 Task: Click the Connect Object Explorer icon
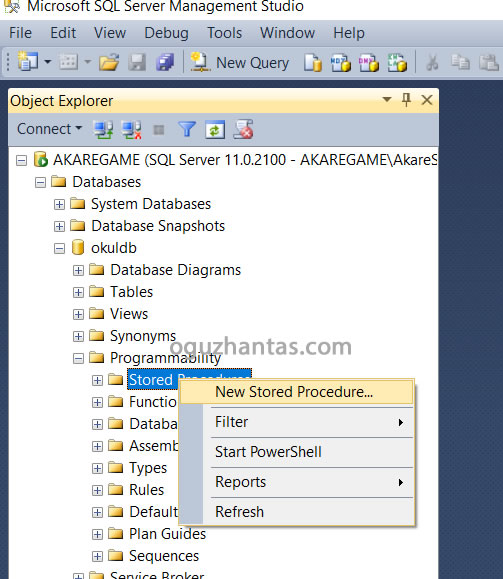tap(103, 130)
